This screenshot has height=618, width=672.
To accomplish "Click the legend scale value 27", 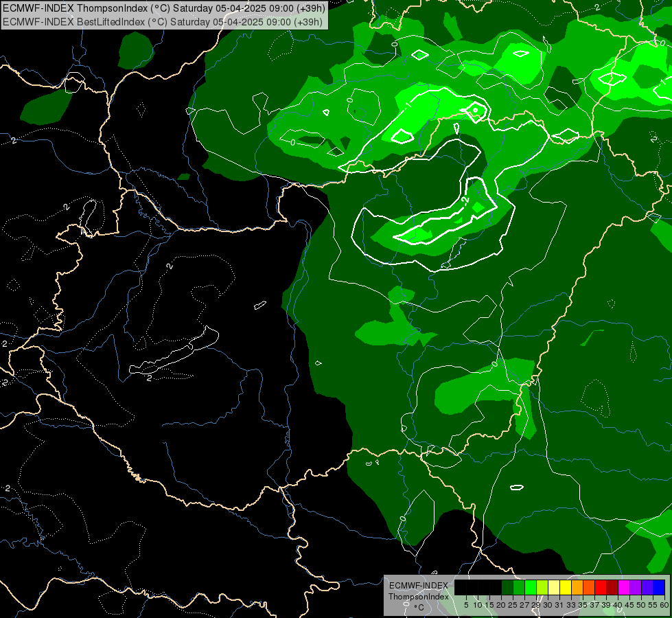I will tap(524, 605).
